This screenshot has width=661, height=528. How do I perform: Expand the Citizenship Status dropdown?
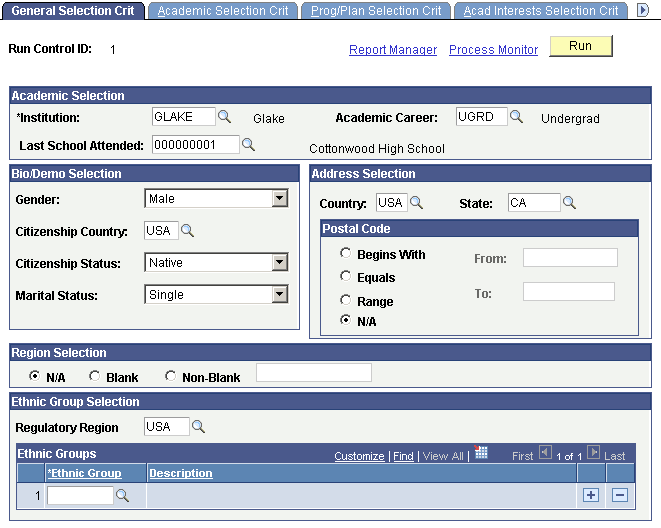click(279, 262)
